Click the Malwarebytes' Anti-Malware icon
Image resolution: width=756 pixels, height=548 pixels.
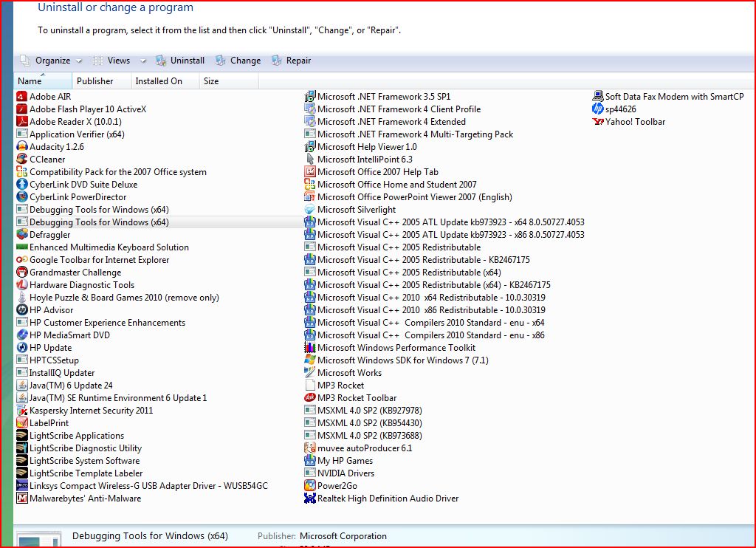click(21, 498)
